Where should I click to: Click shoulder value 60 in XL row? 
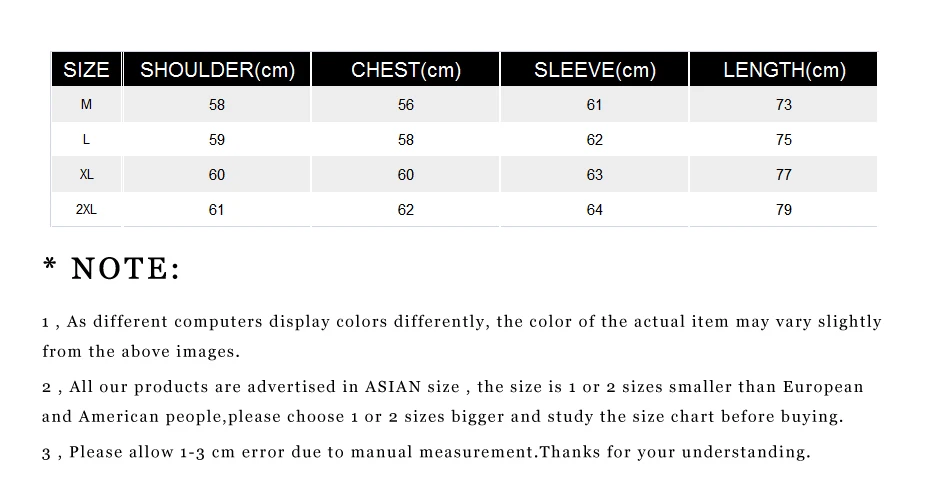[217, 174]
